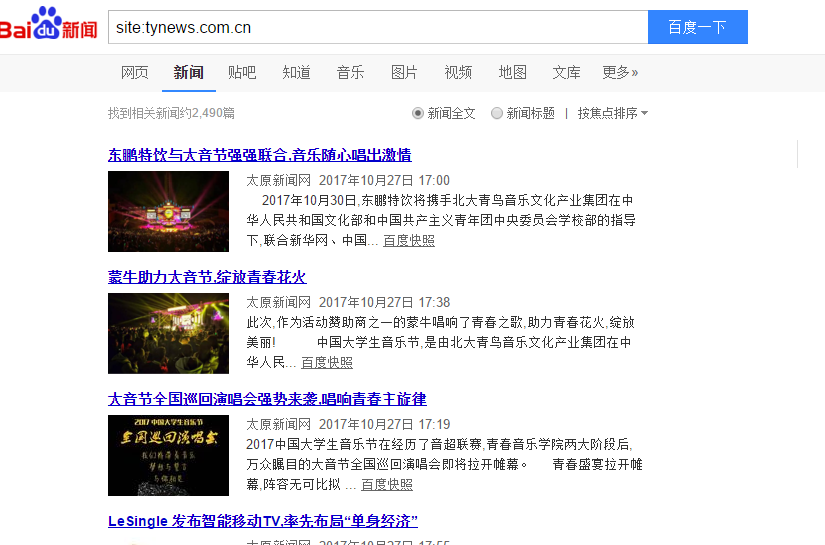Select the 新闻标题 radio button
The width and height of the screenshot is (825, 545).
coord(497,113)
